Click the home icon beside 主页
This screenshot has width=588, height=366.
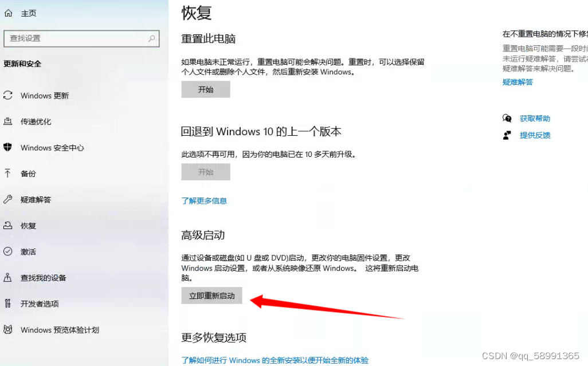tap(8, 14)
